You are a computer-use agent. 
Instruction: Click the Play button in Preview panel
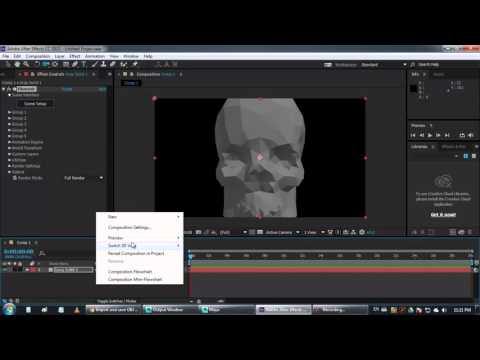click(430, 135)
